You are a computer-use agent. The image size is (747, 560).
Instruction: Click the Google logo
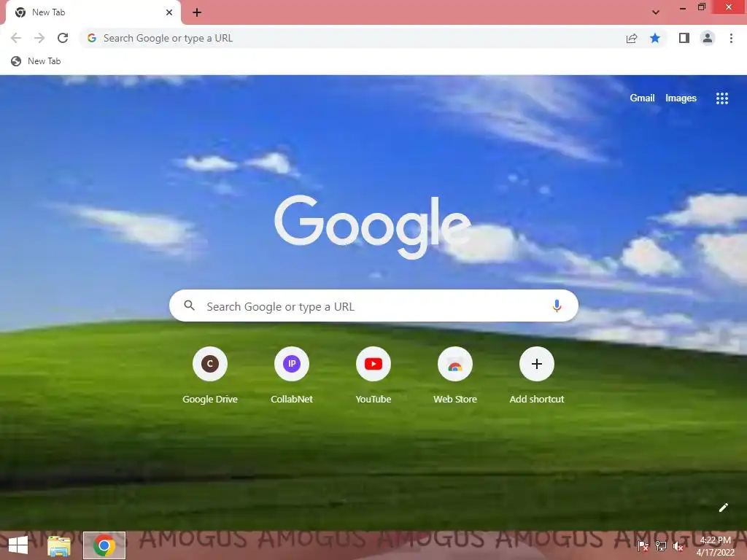[373, 227]
